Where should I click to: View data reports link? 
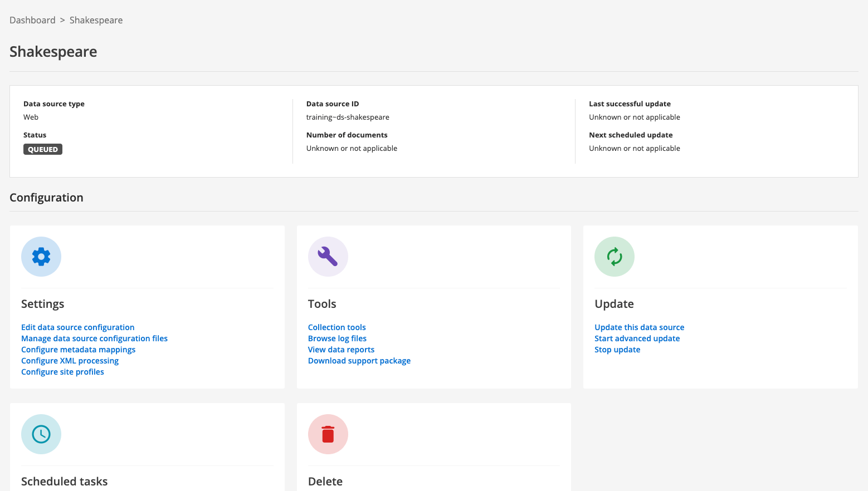pyautogui.click(x=341, y=350)
